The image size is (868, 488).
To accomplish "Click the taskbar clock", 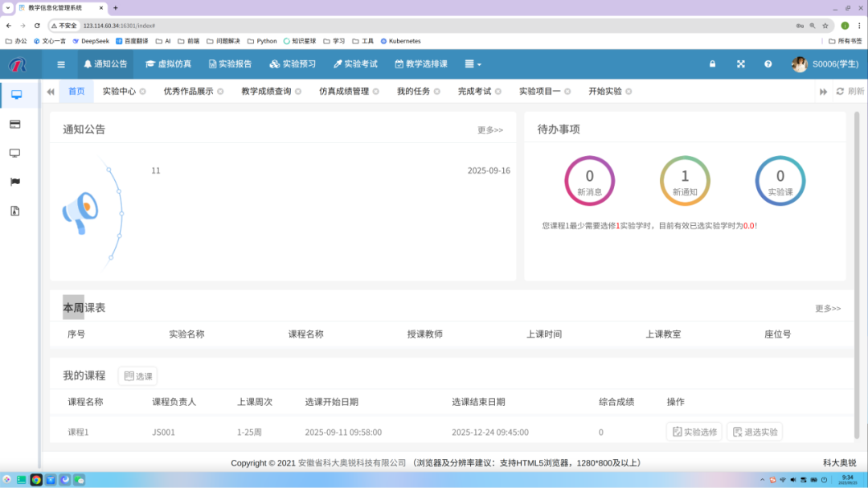I will 848,480.
